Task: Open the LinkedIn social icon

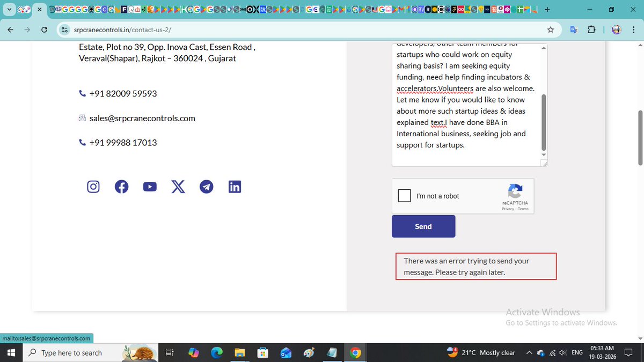Action: [235, 187]
